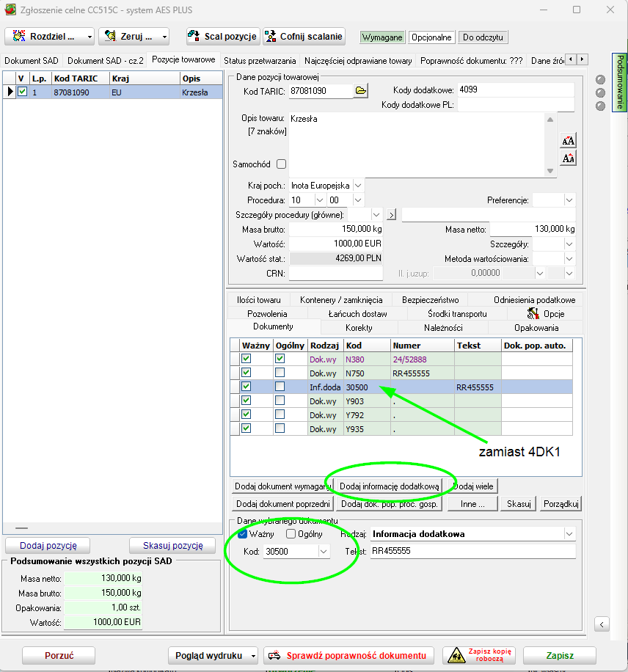Switch to the Dokument SAD tab
Screen dimensions: 628x672
(x=32, y=61)
